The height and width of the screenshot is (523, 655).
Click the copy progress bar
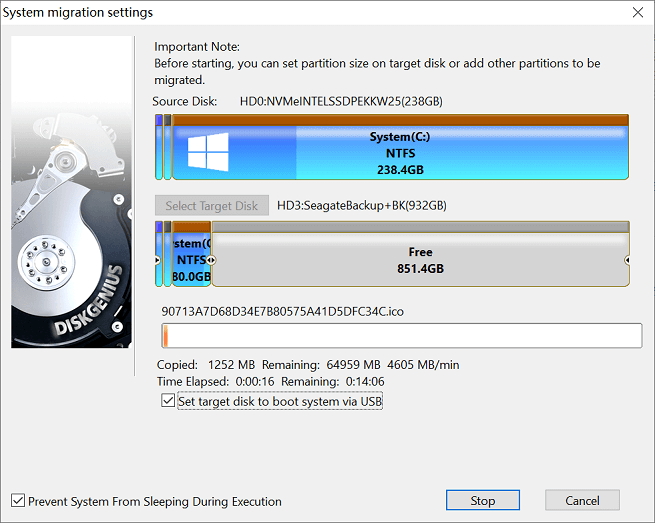[400, 335]
